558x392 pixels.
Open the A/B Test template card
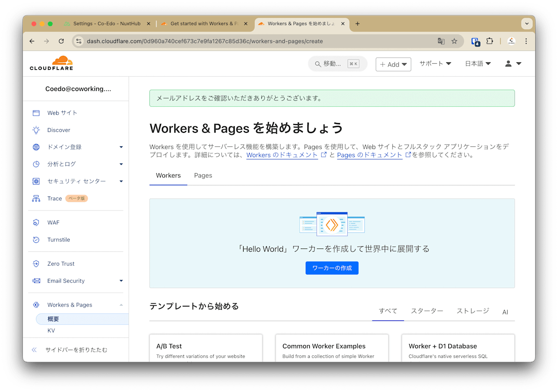click(206, 348)
